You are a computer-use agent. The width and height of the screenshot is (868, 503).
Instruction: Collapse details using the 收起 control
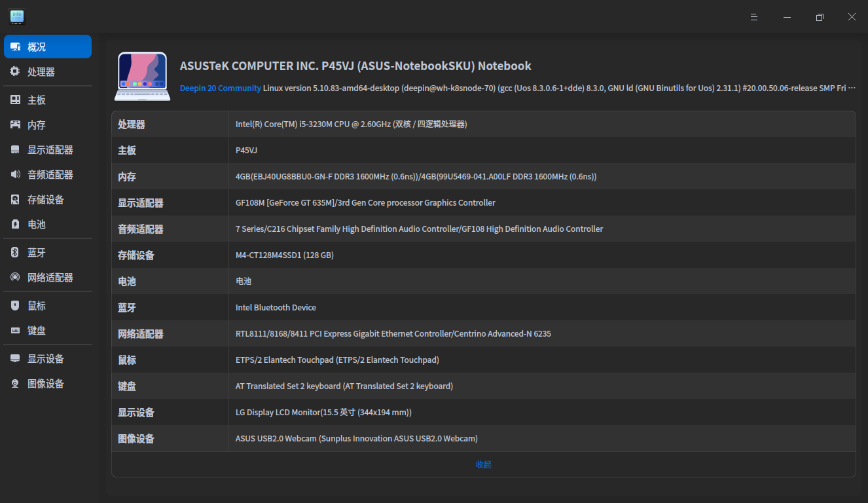pyautogui.click(x=483, y=464)
